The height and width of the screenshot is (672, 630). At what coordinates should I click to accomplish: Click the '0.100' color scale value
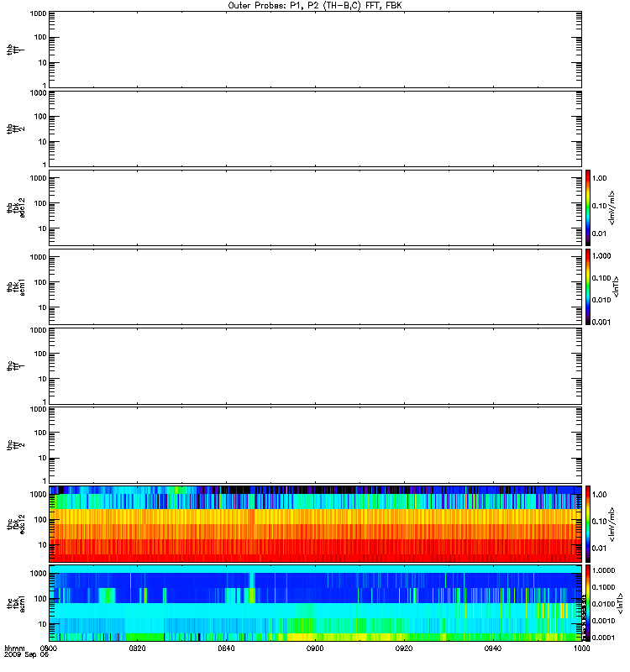coord(601,278)
